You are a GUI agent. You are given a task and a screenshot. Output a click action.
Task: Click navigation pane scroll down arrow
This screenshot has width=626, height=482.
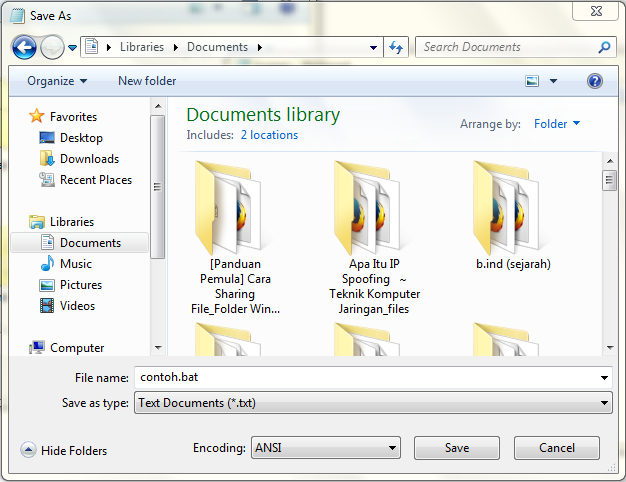pyautogui.click(x=158, y=348)
